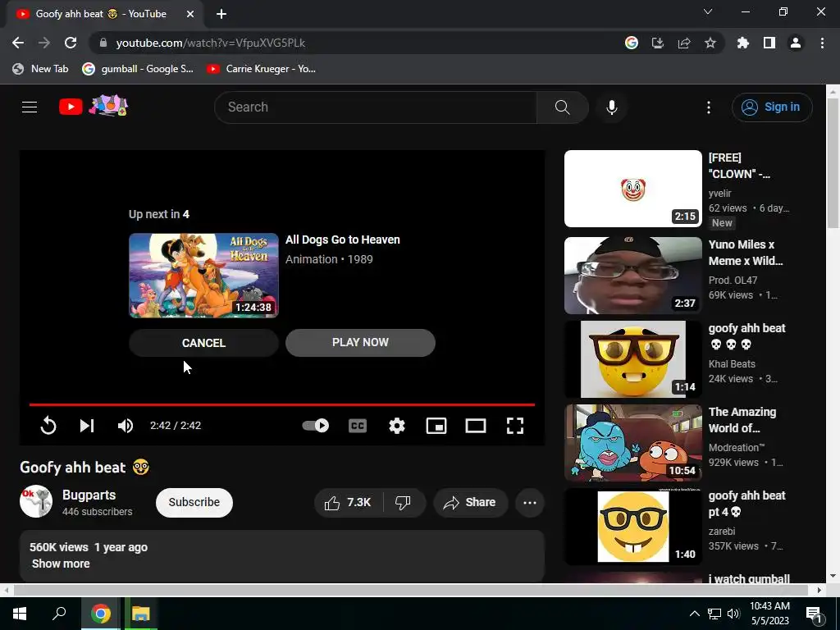
Task: Click the All Dogs Go to Heaven title
Action: tap(342, 240)
